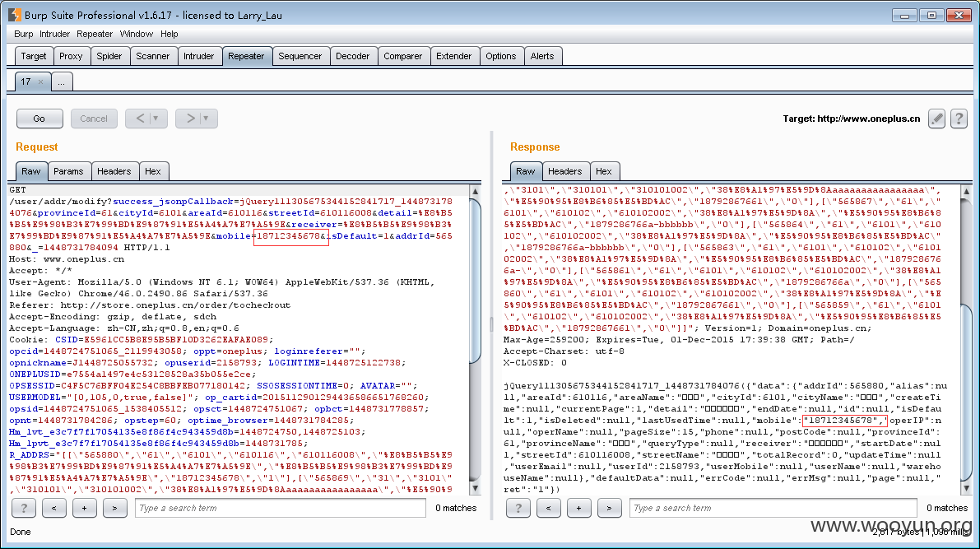980x549 pixels.
Task: Switch to the Options tab
Action: [x=501, y=56]
